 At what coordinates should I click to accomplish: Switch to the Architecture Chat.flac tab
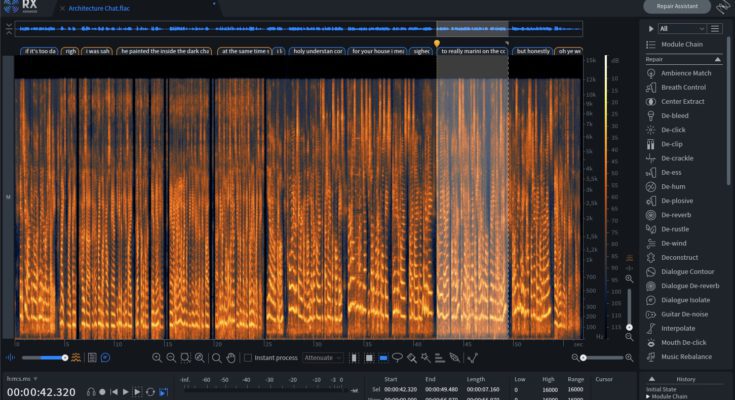coord(97,8)
